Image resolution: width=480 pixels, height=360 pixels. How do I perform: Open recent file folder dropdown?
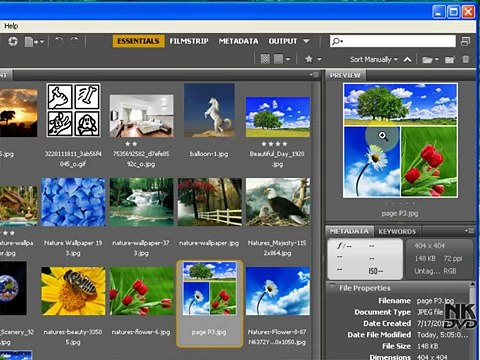430,59
